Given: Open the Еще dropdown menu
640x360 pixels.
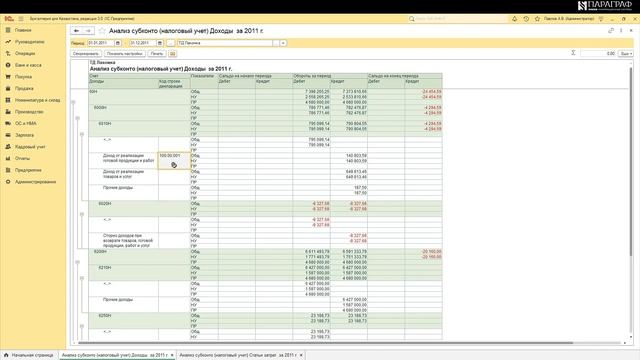Looking at the screenshot, I should pos(626,53).
